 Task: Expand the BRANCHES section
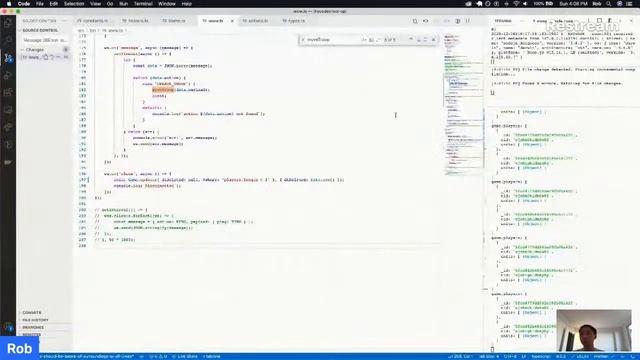[33, 327]
